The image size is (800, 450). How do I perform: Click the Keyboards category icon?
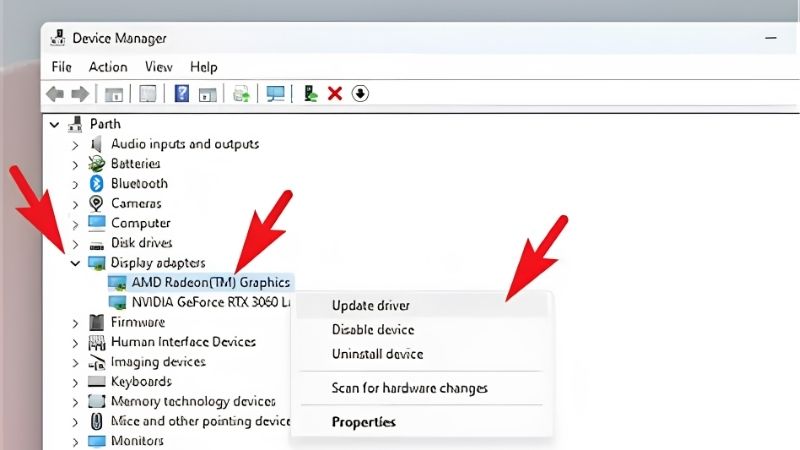point(96,382)
